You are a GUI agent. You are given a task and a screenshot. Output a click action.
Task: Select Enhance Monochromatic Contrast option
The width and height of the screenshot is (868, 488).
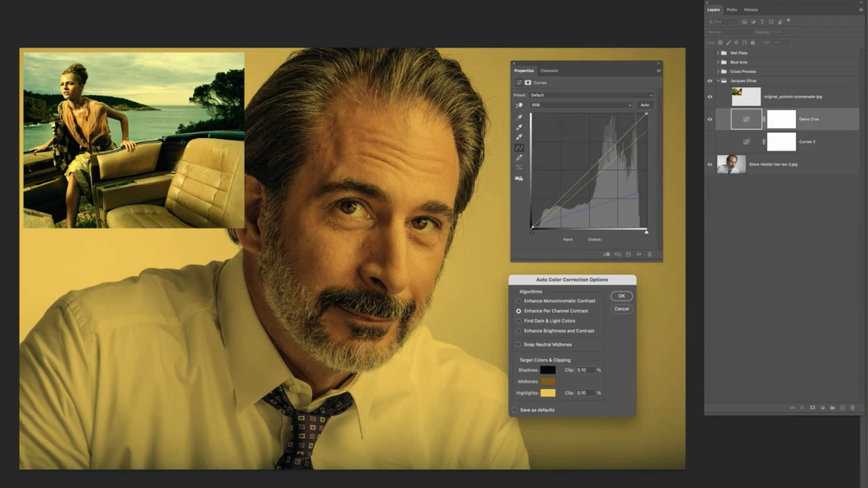pos(519,301)
